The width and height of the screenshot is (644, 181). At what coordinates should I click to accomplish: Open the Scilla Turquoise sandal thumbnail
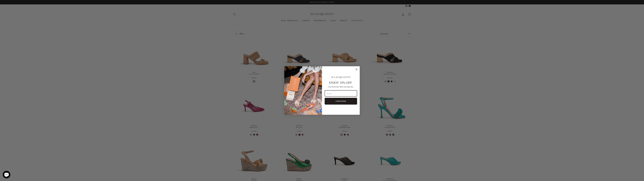coord(390,107)
